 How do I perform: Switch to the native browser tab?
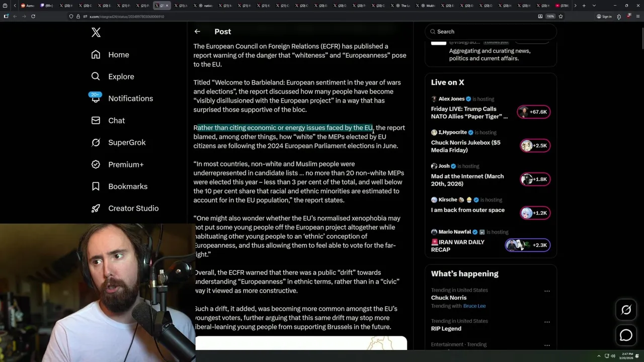click(x=204, y=6)
